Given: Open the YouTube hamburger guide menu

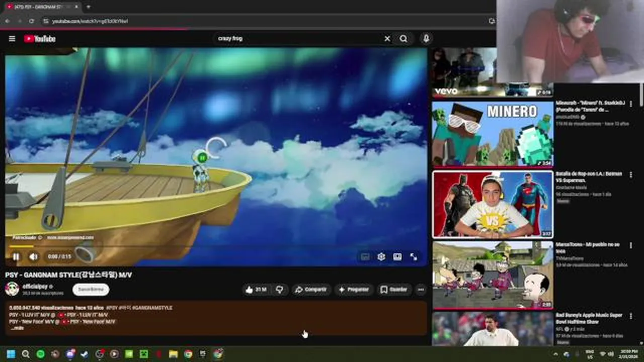Looking at the screenshot, I should tap(12, 39).
